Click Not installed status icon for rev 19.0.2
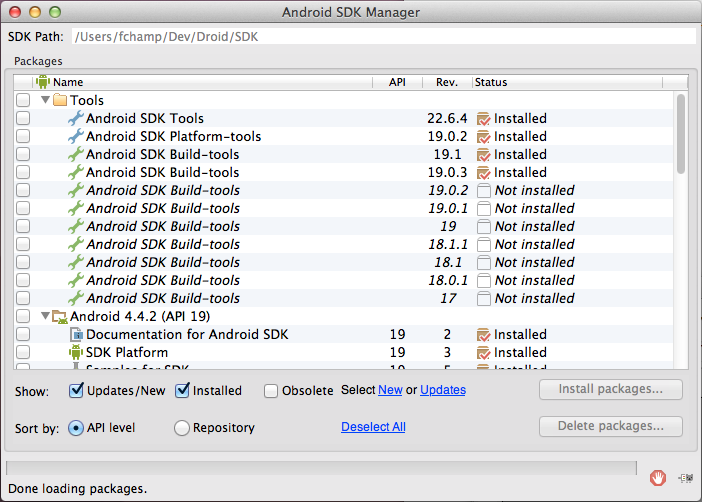This screenshot has height=502, width=702. [484, 190]
